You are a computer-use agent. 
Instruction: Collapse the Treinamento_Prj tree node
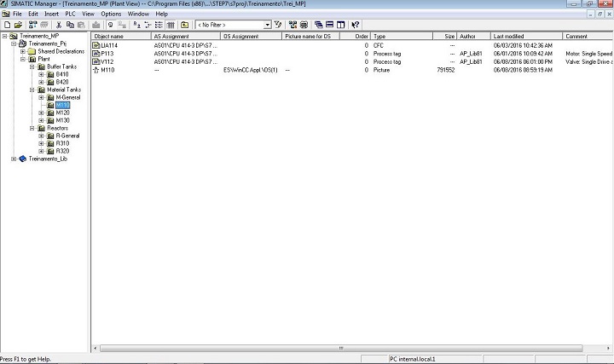pyautogui.click(x=14, y=43)
